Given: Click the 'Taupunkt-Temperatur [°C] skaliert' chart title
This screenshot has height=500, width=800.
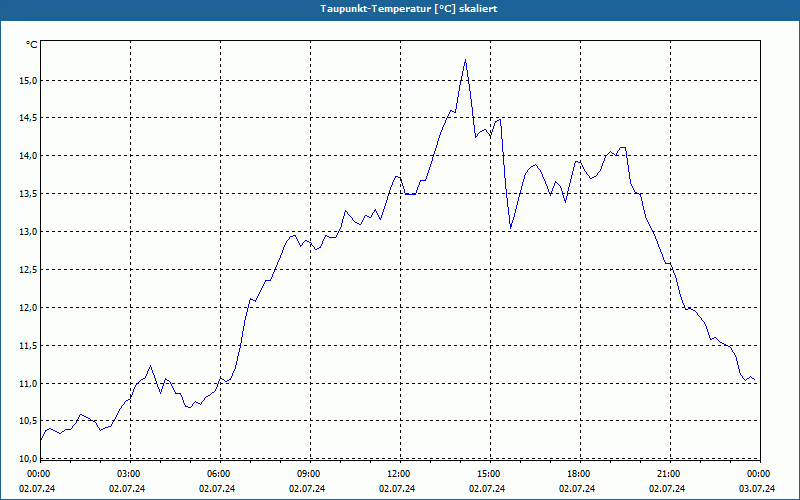Looking at the screenshot, I should pos(409,9).
